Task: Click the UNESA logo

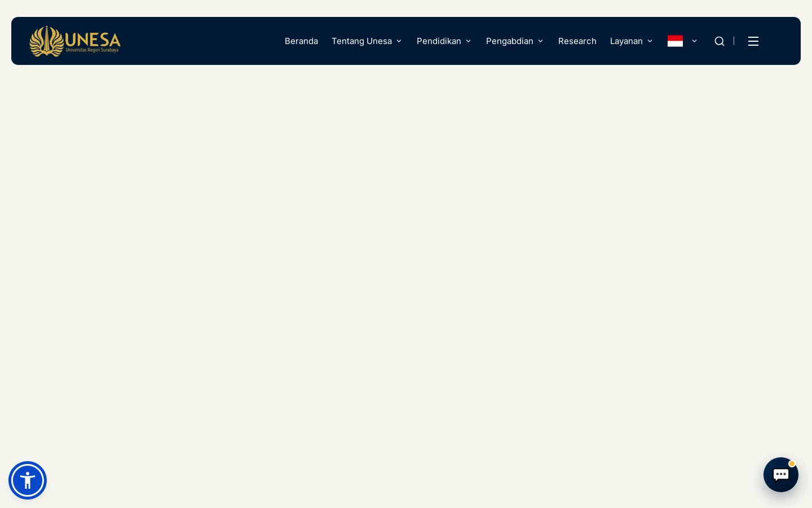Action: [75, 41]
